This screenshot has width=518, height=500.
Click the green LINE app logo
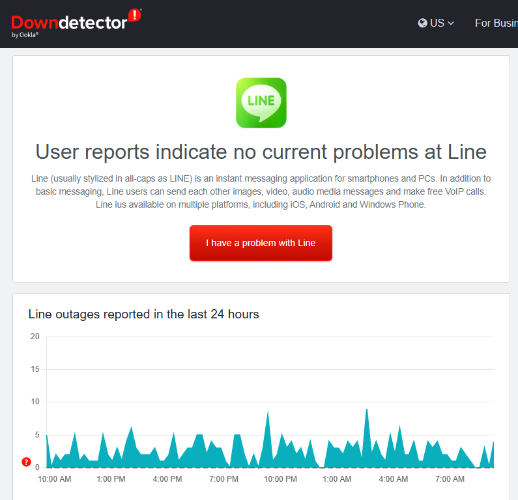tap(261, 103)
